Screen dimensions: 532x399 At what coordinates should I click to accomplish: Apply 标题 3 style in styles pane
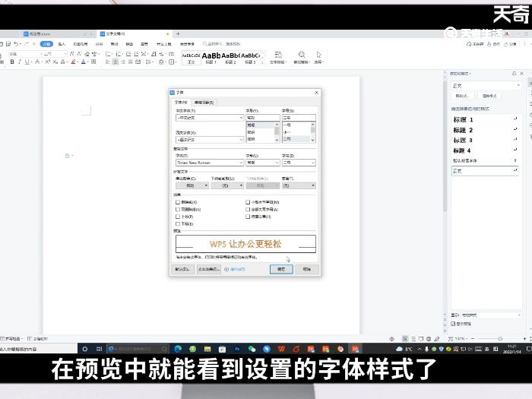point(485,140)
